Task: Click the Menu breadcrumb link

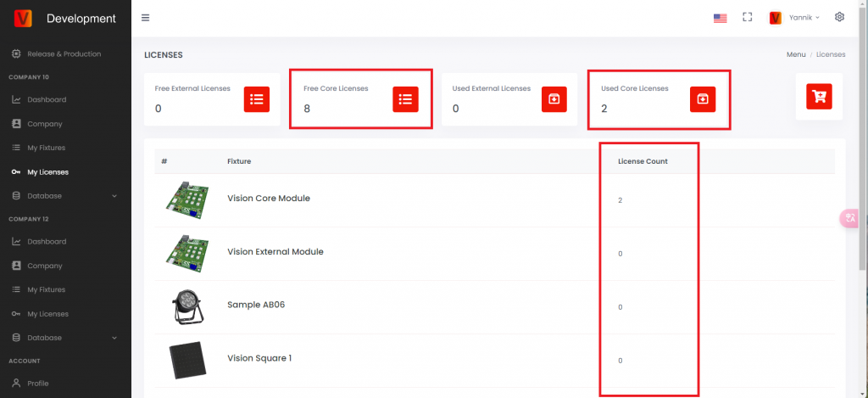Action: coord(795,54)
